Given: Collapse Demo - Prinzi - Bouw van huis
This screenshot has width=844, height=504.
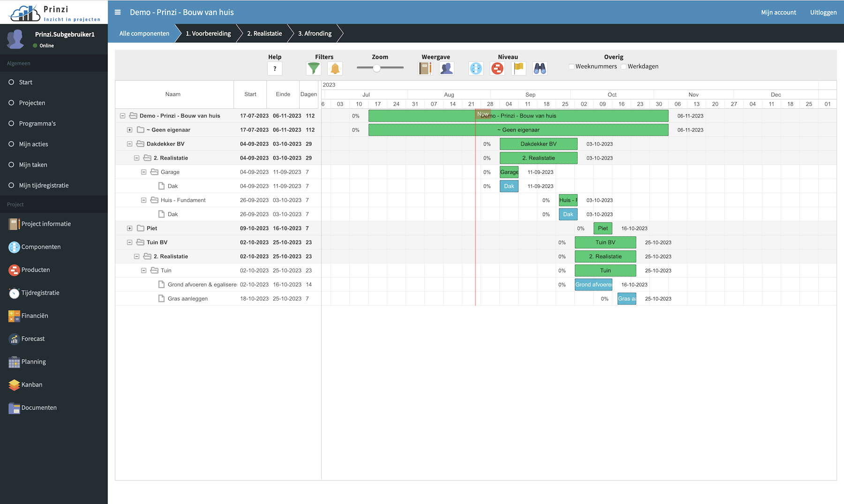Looking at the screenshot, I should pyautogui.click(x=122, y=116).
